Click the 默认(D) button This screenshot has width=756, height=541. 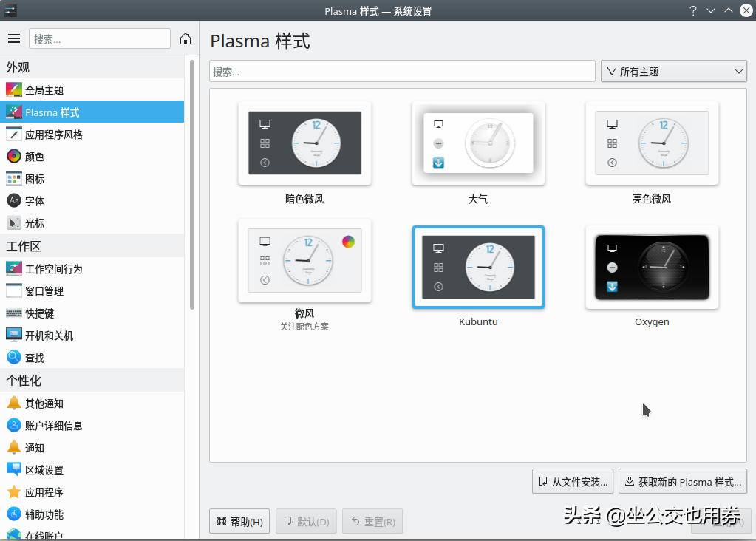coord(307,521)
